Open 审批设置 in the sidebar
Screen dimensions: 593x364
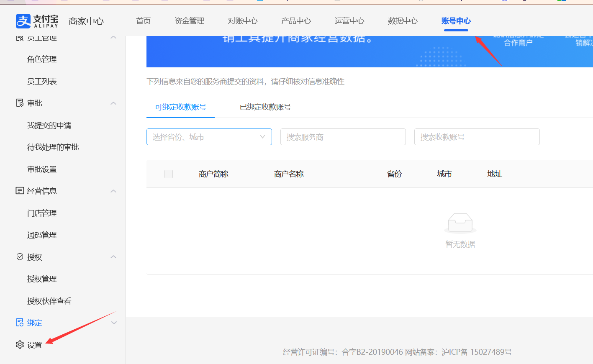(x=42, y=169)
